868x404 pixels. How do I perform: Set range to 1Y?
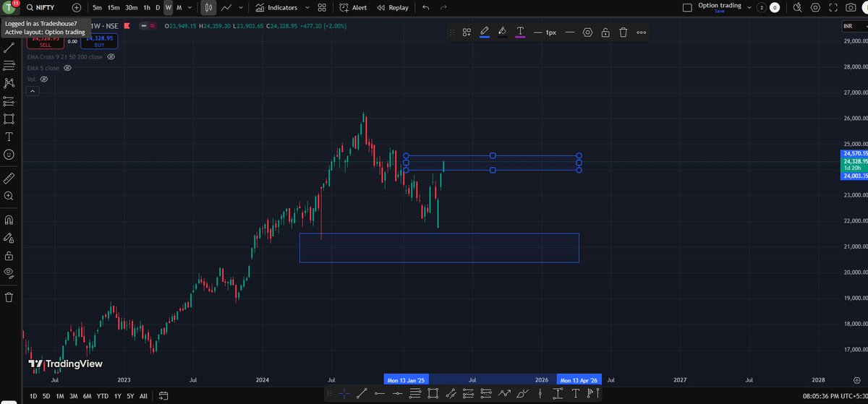click(x=117, y=396)
